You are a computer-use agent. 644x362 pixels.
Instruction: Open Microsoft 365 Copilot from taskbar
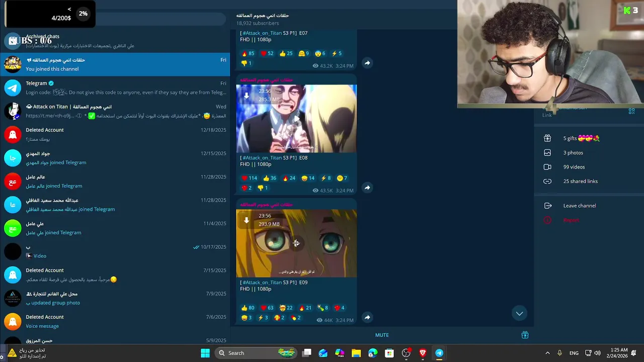pos(340,353)
